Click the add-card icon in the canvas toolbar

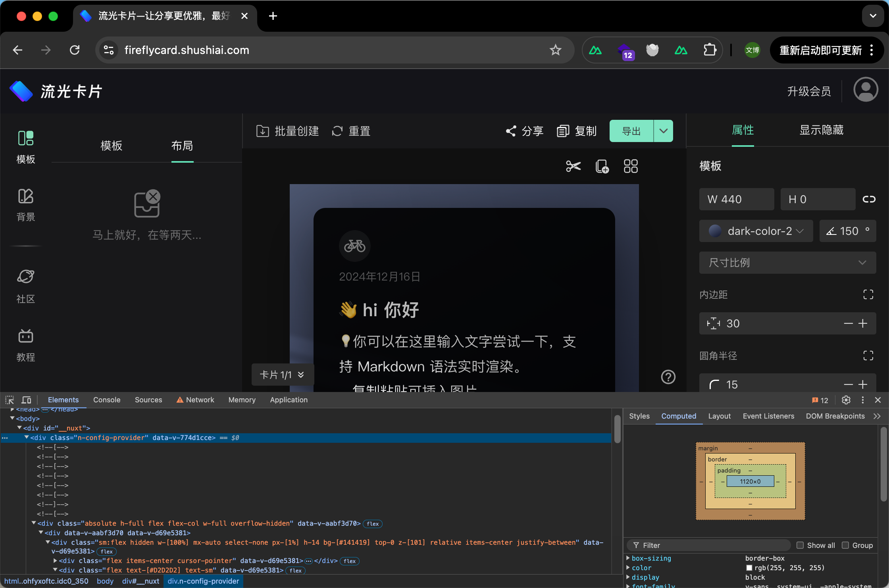coord(602,166)
